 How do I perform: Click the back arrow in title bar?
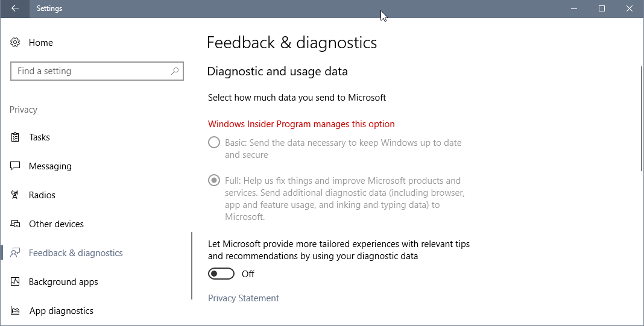(15, 8)
